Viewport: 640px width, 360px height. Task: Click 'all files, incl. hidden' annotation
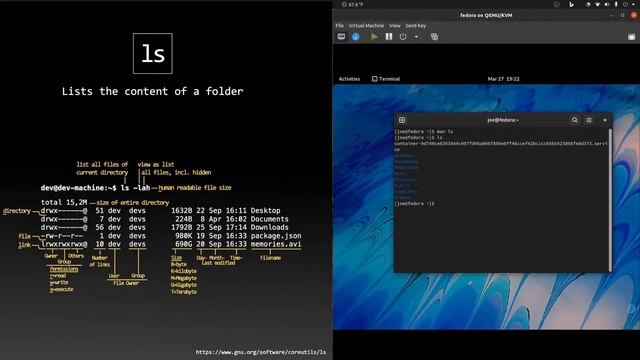(x=176, y=173)
